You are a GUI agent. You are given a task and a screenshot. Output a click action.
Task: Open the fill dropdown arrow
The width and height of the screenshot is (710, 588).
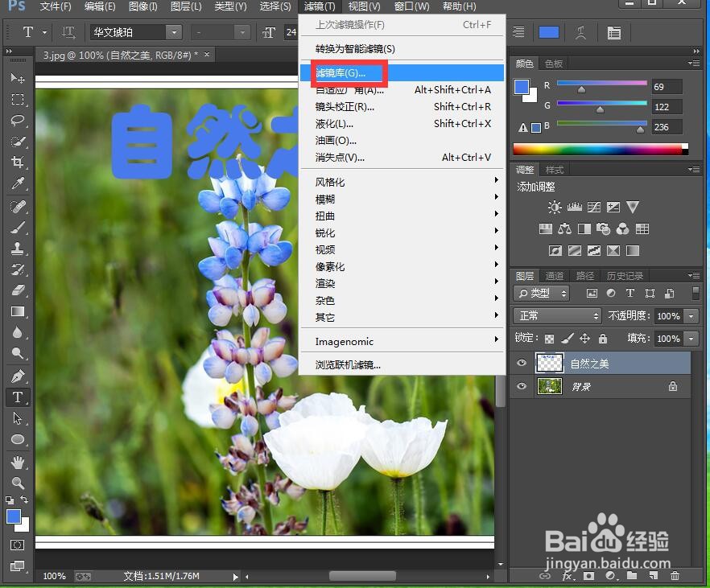pos(691,339)
